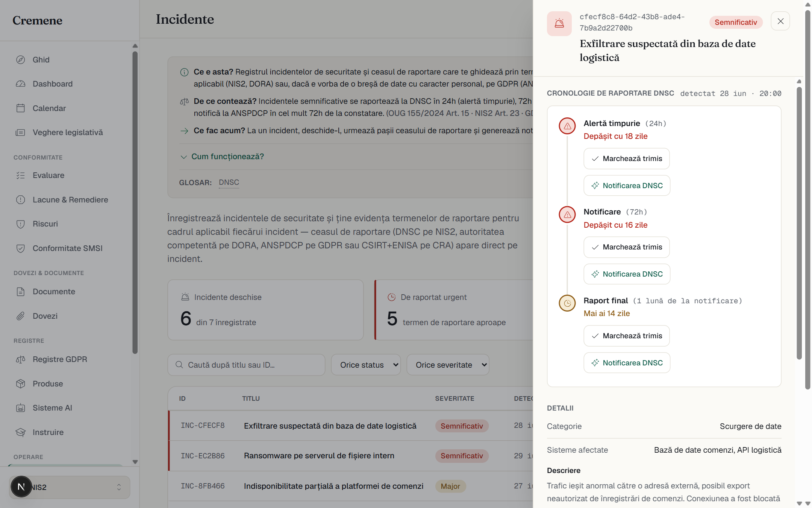Click the Evaluare checklist icon

point(21,175)
